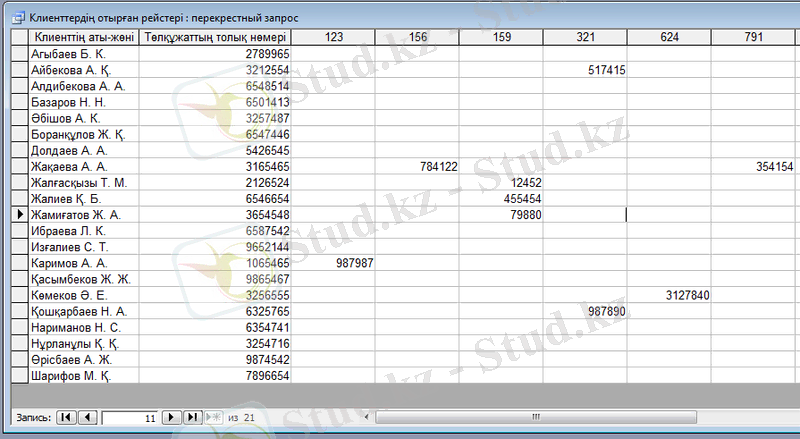Click the horizontal scrollbar left arrow
Viewport: 800px width, 439px height.
click(x=366, y=417)
